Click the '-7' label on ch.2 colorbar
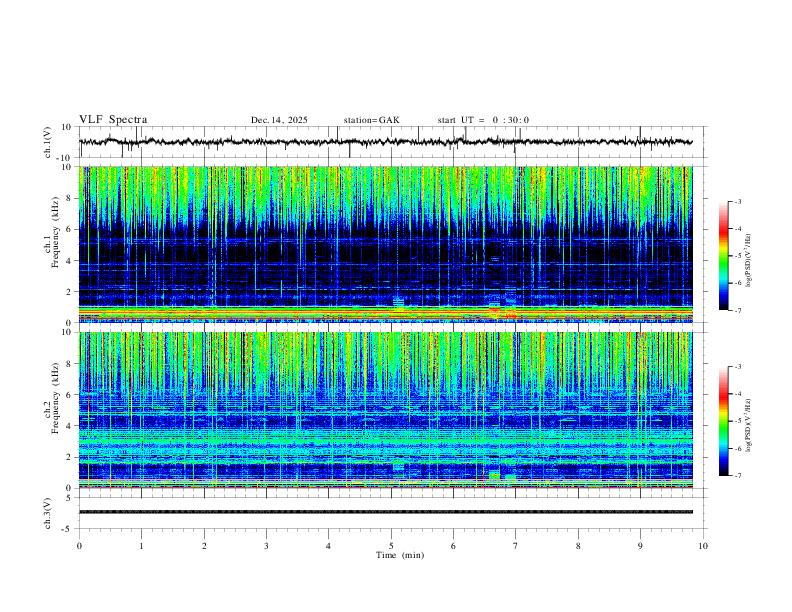This screenshot has width=792, height=612. click(x=737, y=475)
